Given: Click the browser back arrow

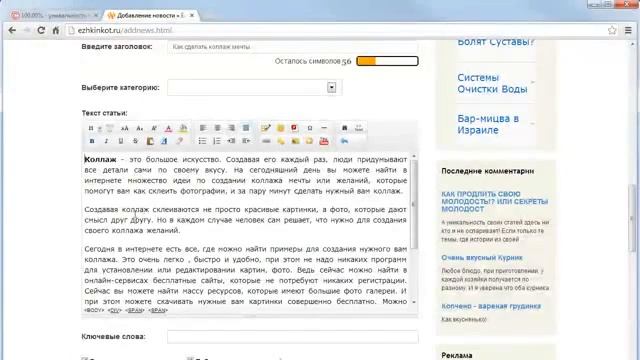Looking at the screenshot, I should 12,30.
